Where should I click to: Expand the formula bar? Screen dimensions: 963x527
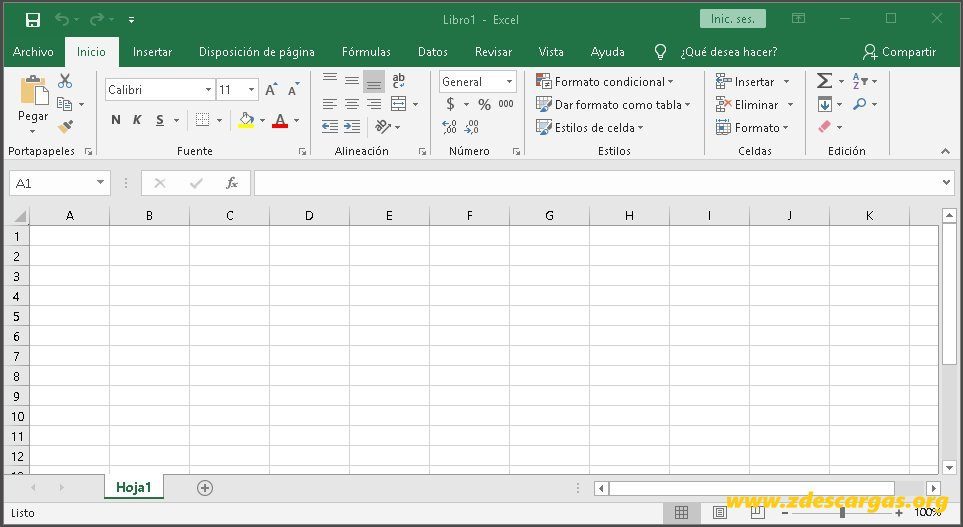(946, 182)
